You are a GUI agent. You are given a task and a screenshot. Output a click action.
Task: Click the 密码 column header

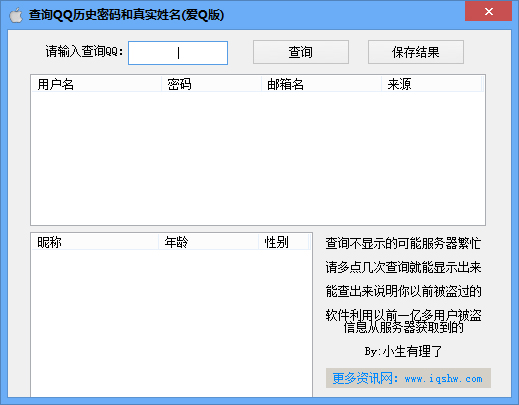click(211, 84)
